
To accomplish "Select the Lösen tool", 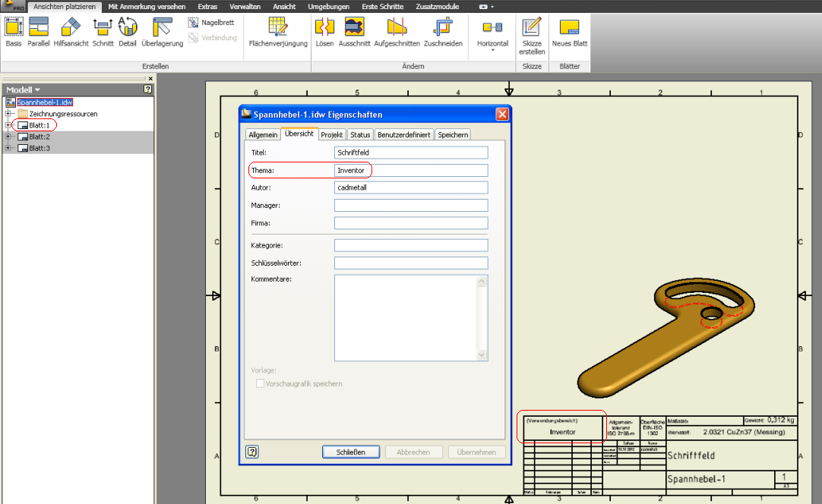I will (x=324, y=32).
